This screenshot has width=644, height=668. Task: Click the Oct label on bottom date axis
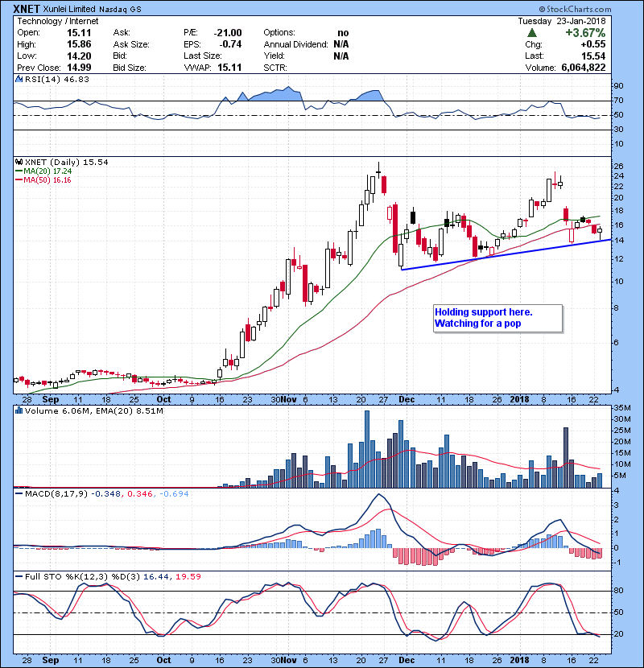[x=163, y=660]
